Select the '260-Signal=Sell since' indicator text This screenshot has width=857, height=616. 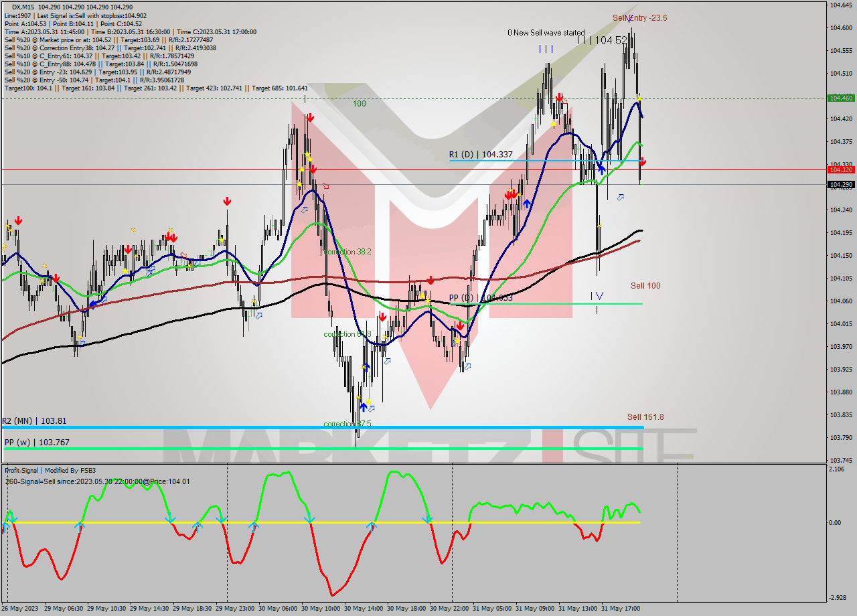tap(98, 481)
